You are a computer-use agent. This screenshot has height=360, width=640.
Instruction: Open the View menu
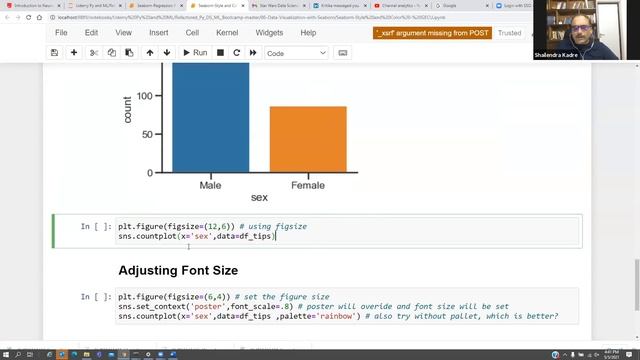point(123,33)
